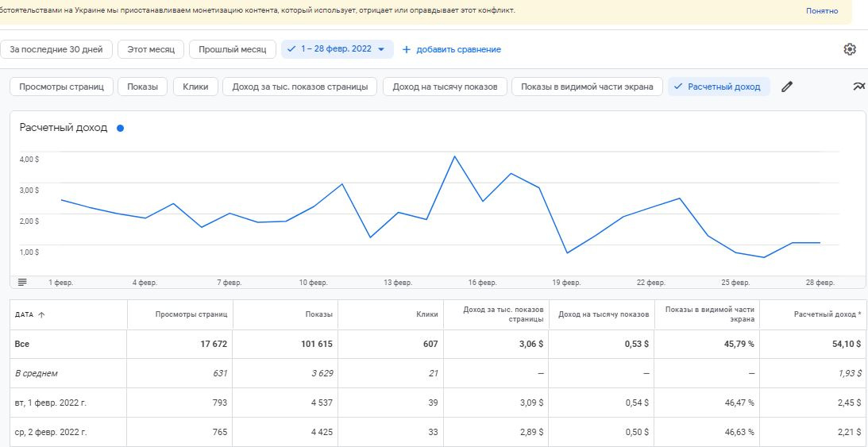Image resolution: width=868 pixels, height=447 pixels.
Task: Toggle the Доход на тысячу показов chip
Action: [445, 87]
